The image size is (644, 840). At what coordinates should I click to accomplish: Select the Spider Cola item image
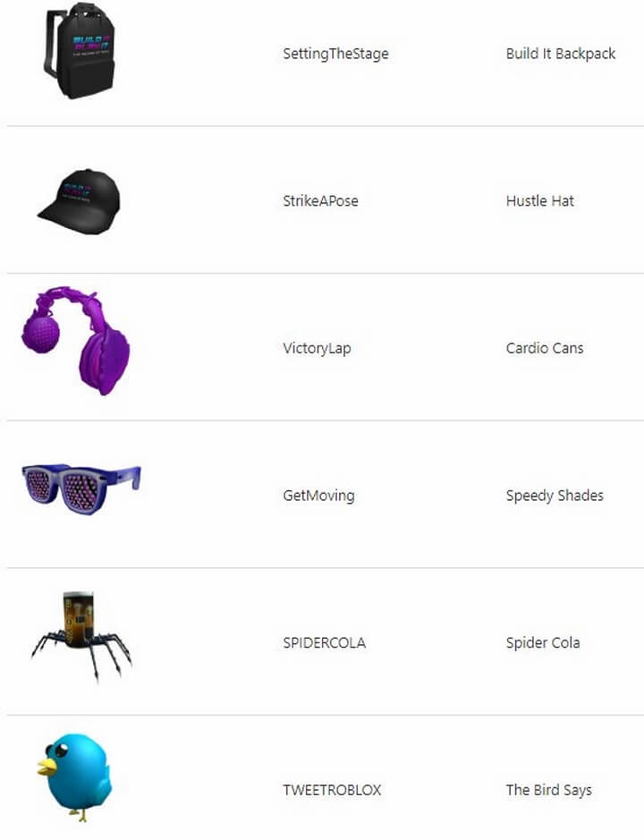point(81,636)
